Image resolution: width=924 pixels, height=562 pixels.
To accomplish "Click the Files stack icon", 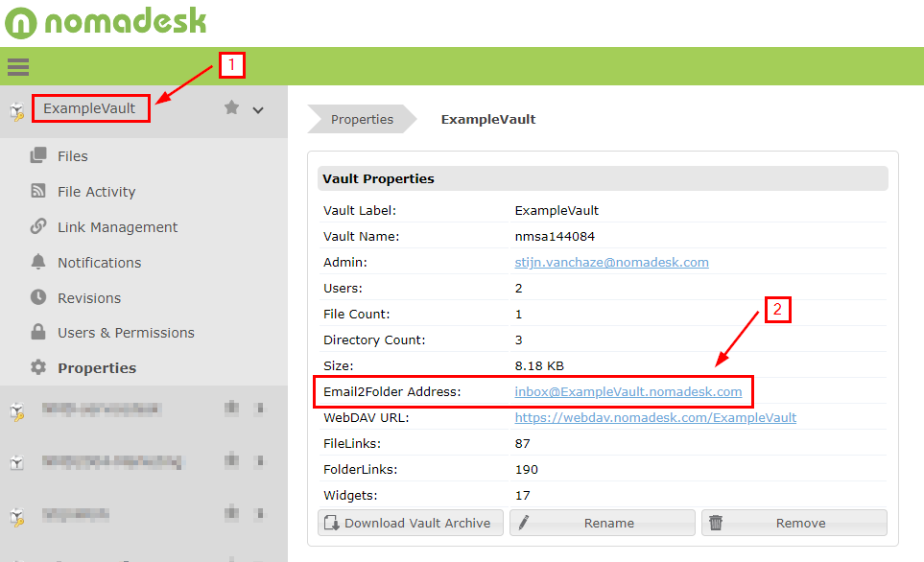I will pos(38,155).
